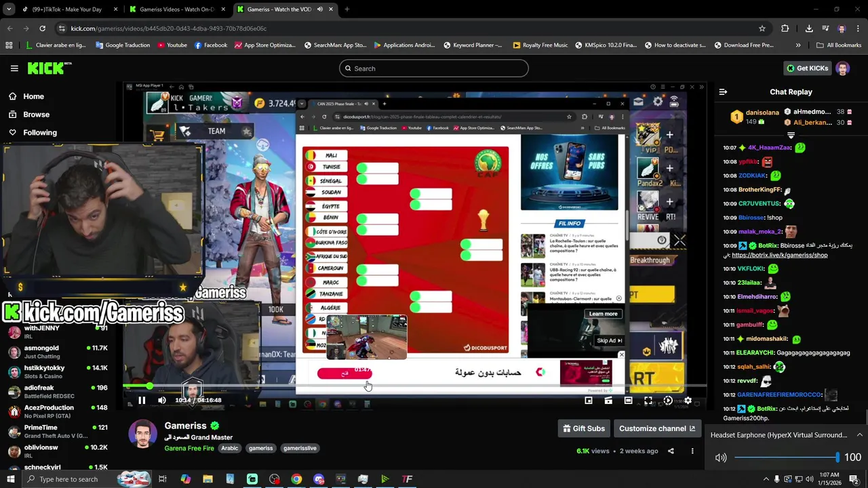Share this video
Viewport: 868px width, 488px height.
pos(671,451)
